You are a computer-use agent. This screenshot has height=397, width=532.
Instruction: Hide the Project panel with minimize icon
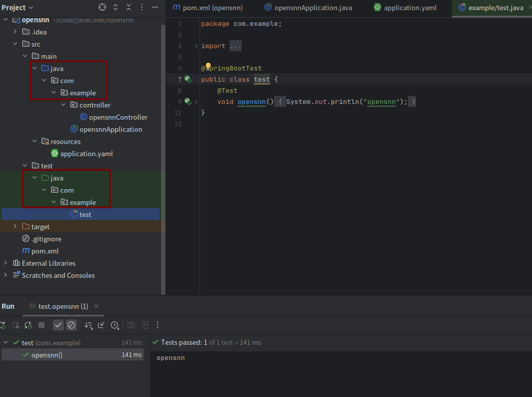pyautogui.click(x=155, y=7)
